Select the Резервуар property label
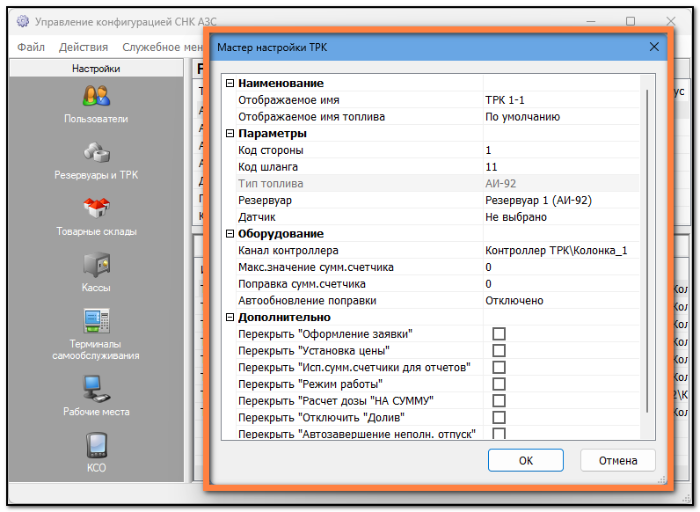Viewport: 700px width, 512px height. (265, 200)
